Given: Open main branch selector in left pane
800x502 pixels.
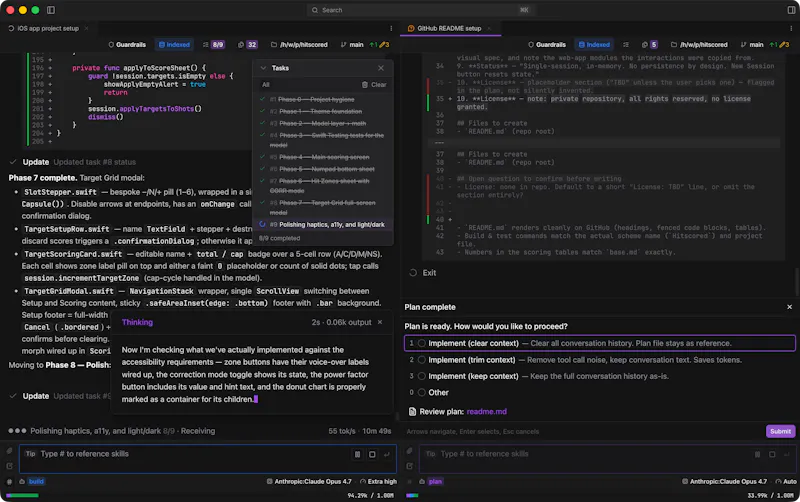Looking at the screenshot, I should [352, 45].
